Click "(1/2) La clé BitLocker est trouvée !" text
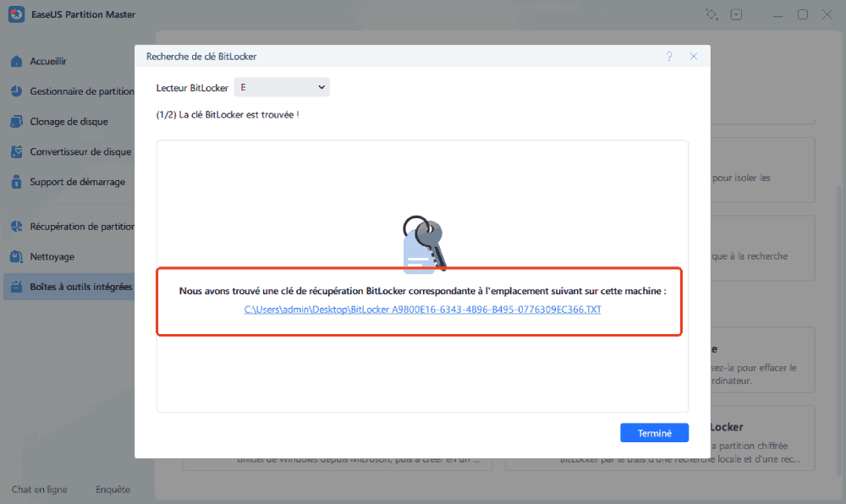 [228, 115]
